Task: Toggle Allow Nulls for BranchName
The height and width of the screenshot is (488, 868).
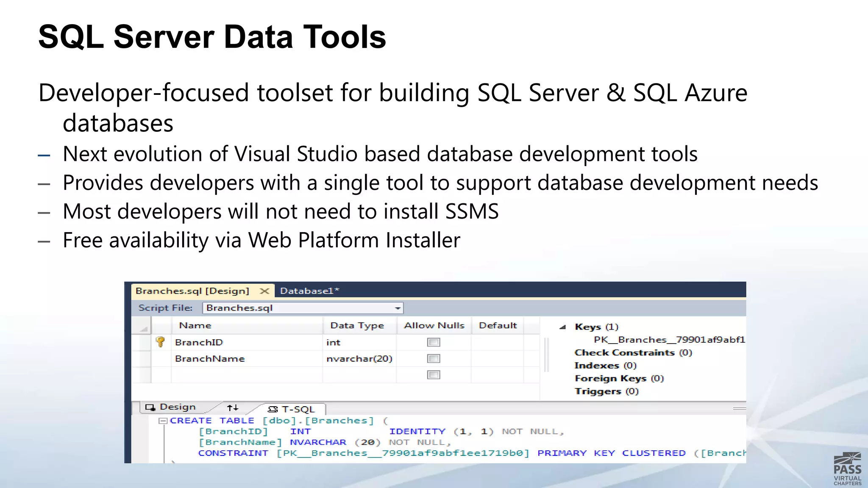Action: (434, 359)
